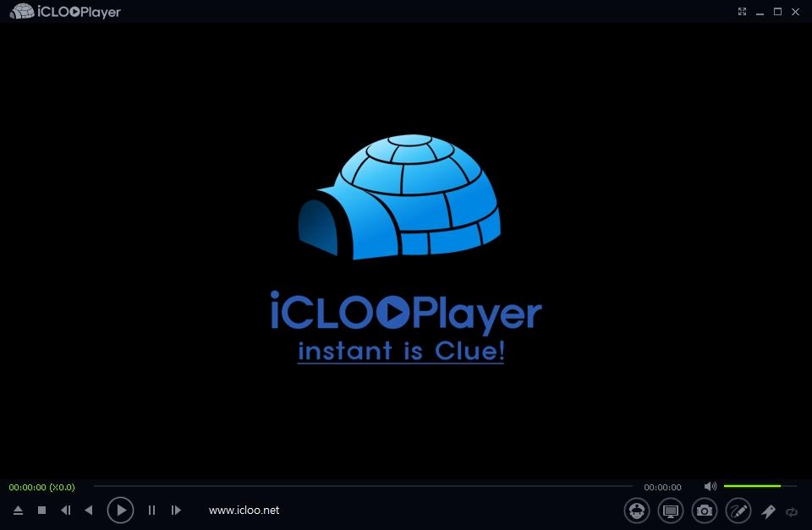Enter full screen mode via title bar icon

pyautogui.click(x=742, y=11)
